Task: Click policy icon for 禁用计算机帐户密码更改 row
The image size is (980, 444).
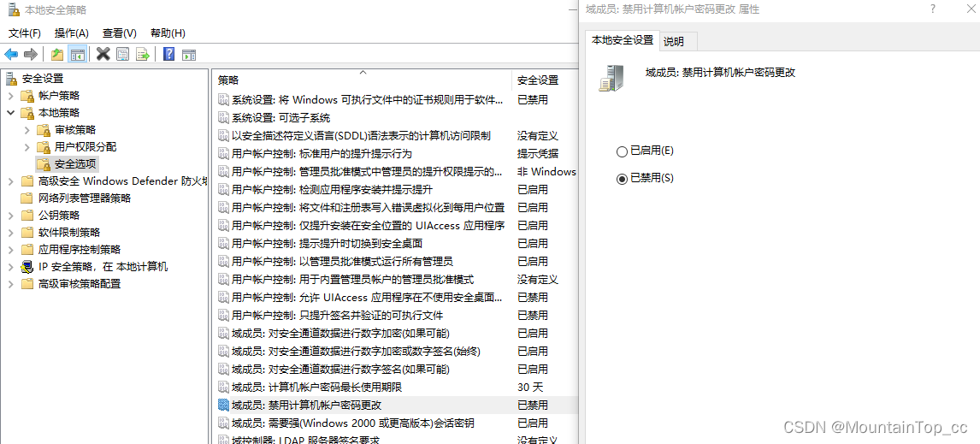Action: pyautogui.click(x=224, y=406)
